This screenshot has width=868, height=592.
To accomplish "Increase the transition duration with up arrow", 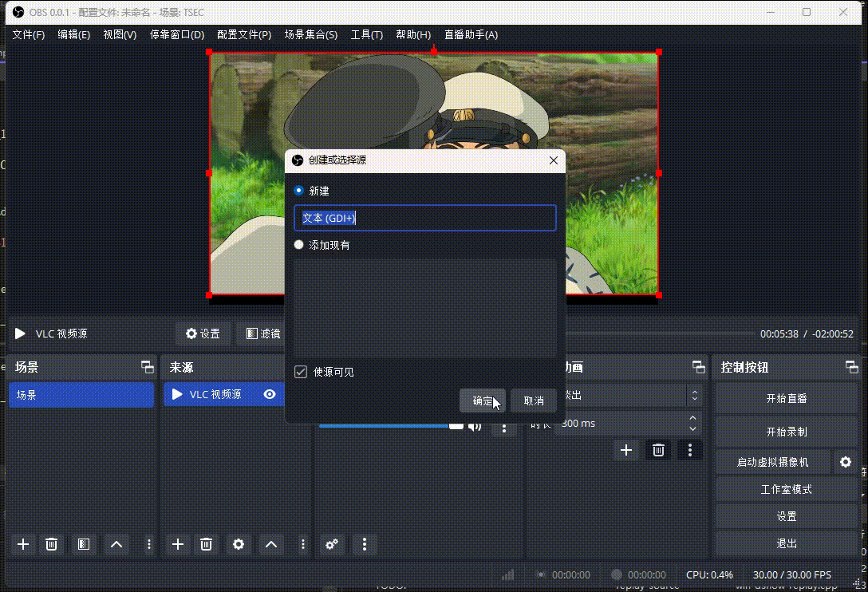I will (x=692, y=417).
